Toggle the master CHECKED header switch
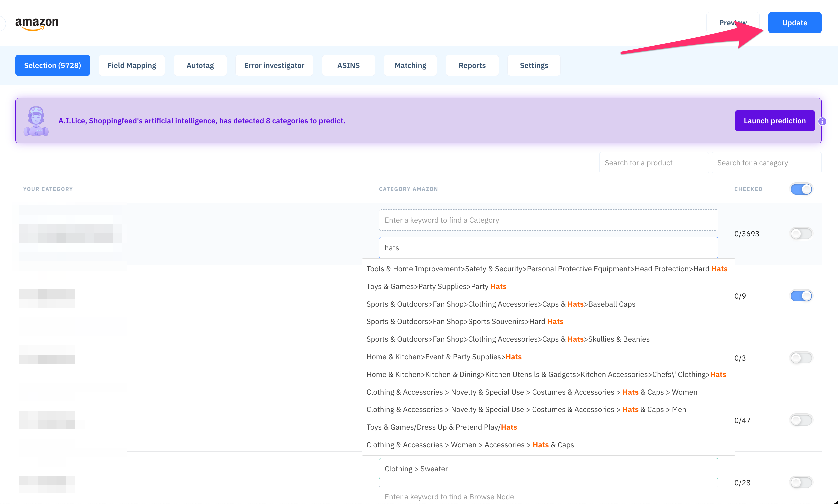Image resolution: width=838 pixels, height=504 pixels. 801,189
